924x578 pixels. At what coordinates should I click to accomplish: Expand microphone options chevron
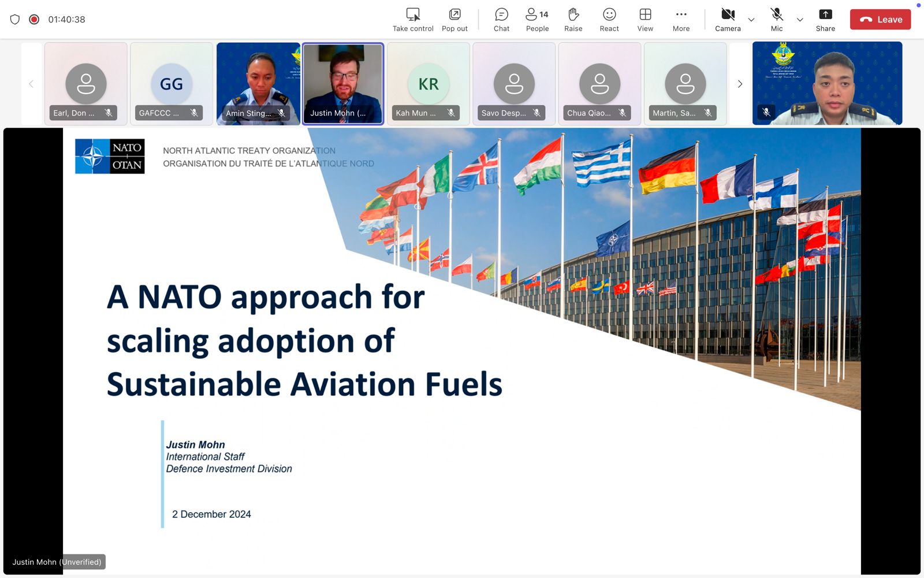pyautogui.click(x=800, y=20)
